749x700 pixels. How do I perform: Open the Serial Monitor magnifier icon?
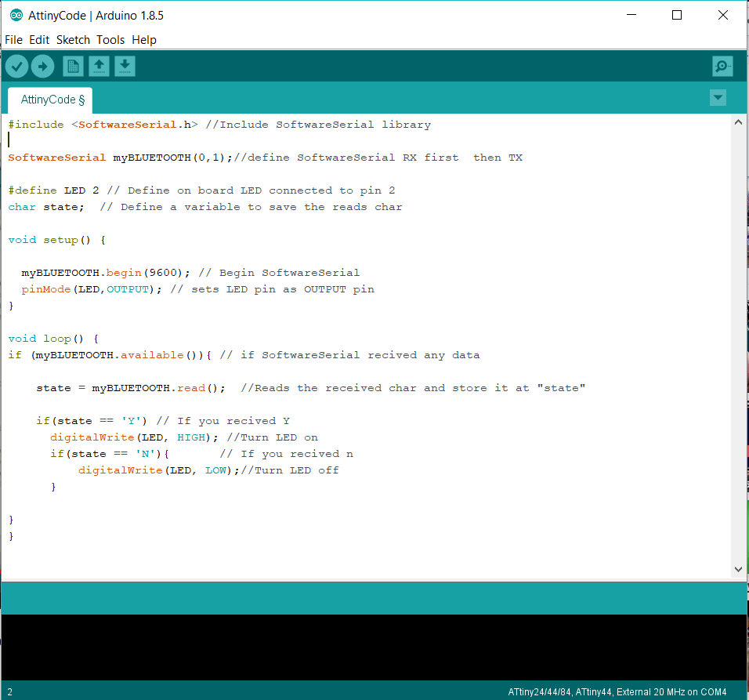click(x=722, y=66)
